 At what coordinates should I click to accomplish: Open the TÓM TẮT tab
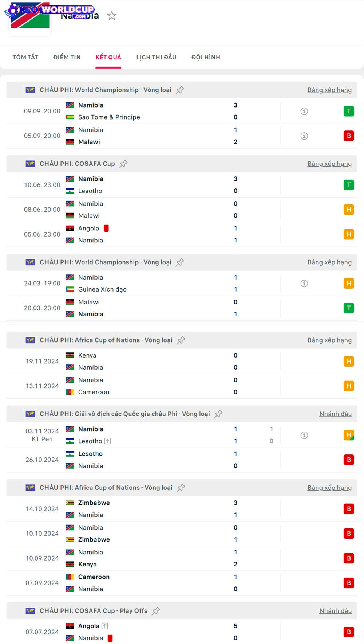25,57
